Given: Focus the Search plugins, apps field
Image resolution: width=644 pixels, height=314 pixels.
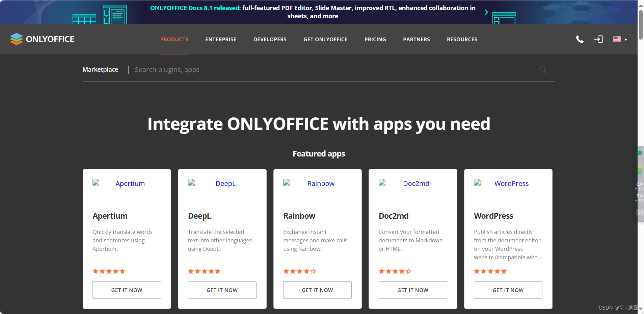Looking at the screenshot, I should (x=334, y=70).
